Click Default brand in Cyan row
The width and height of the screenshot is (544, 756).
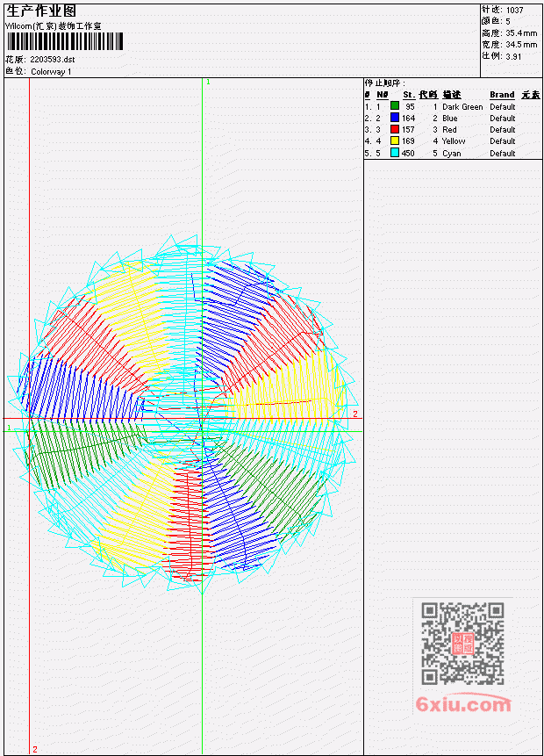[x=503, y=154]
